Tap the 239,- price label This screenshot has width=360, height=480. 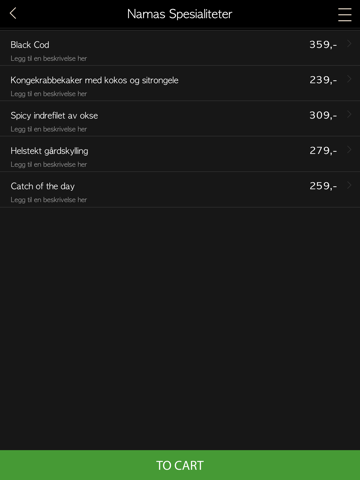click(323, 80)
